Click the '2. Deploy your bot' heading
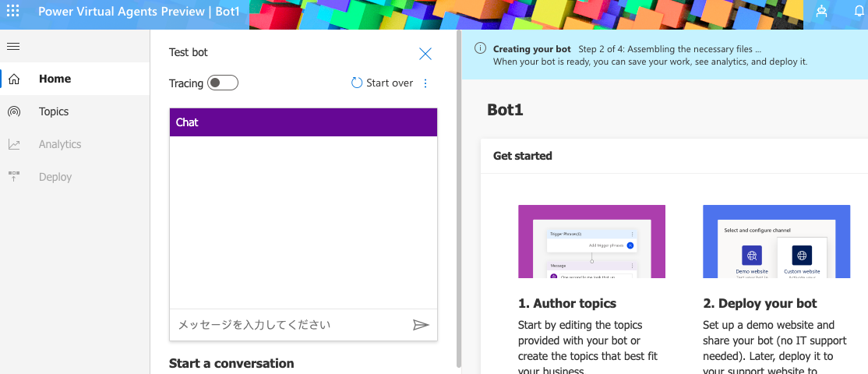868x374 pixels. tap(760, 304)
